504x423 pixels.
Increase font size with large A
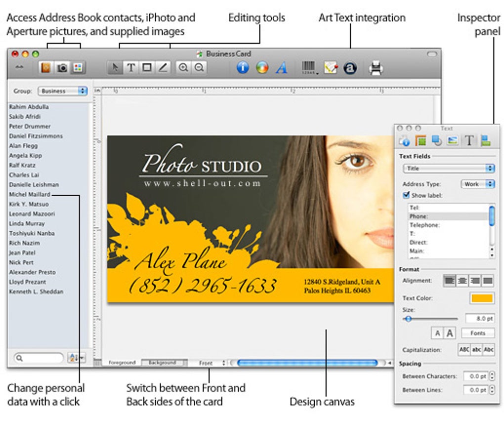pos(450,334)
